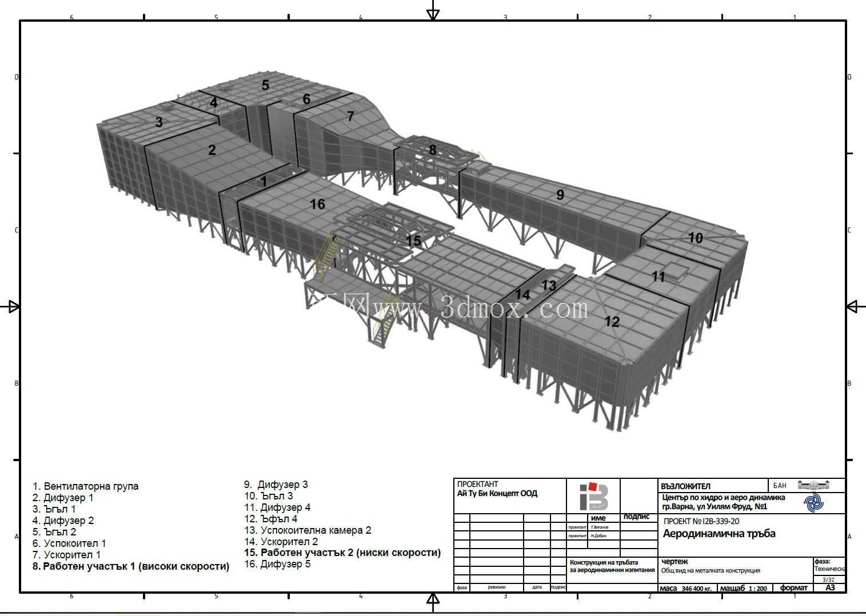866x616 pixels.
Task: Select legend entry '4. Дифузер 2'
Action: pos(63,521)
